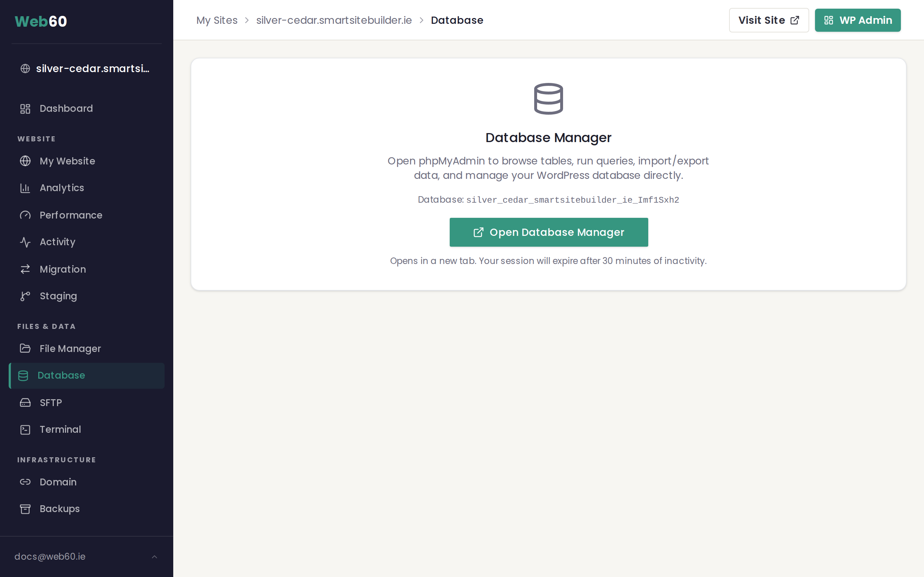Image resolution: width=924 pixels, height=577 pixels.
Task: Click the Dashboard grid icon in sidebar
Action: pyautogui.click(x=25, y=109)
